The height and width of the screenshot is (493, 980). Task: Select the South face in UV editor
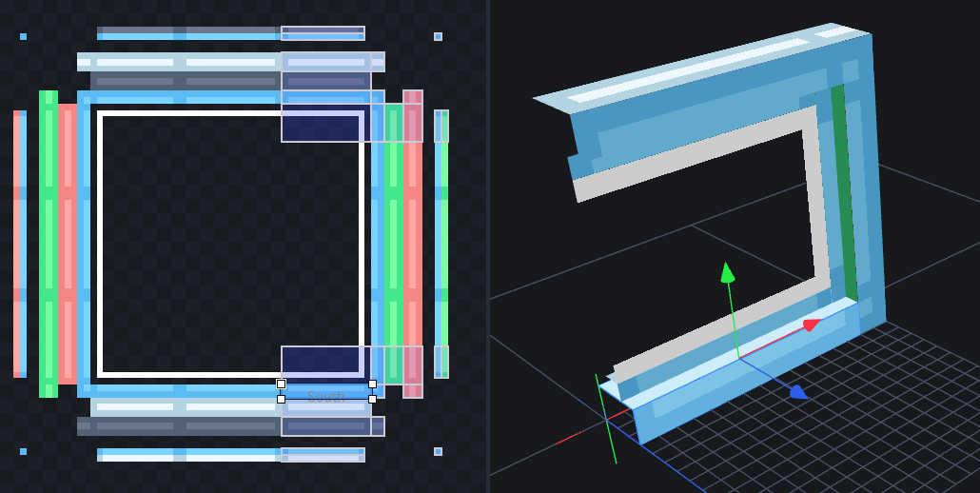coord(326,391)
